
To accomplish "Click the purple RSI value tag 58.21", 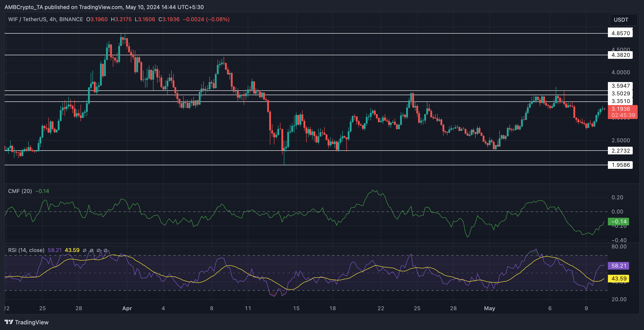I will click(619, 266).
